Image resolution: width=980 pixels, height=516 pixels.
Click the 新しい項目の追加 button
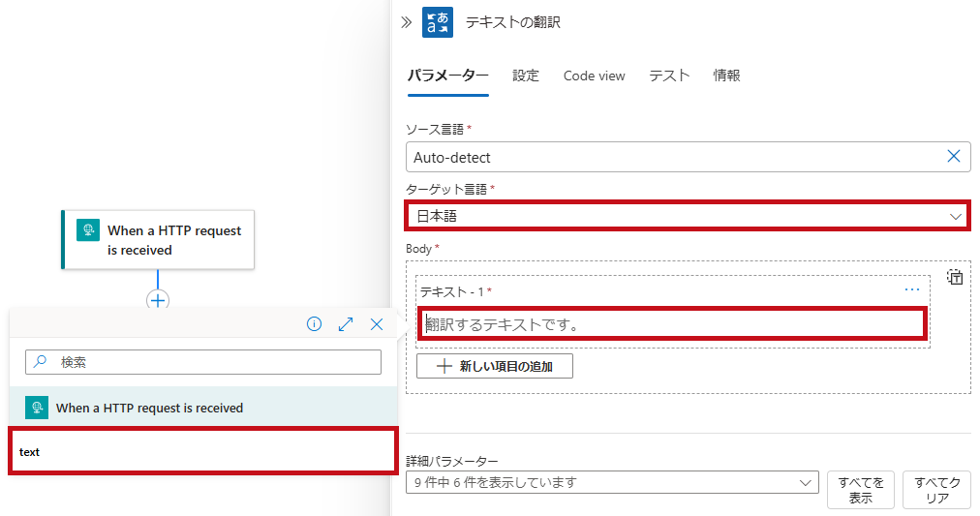[495, 366]
